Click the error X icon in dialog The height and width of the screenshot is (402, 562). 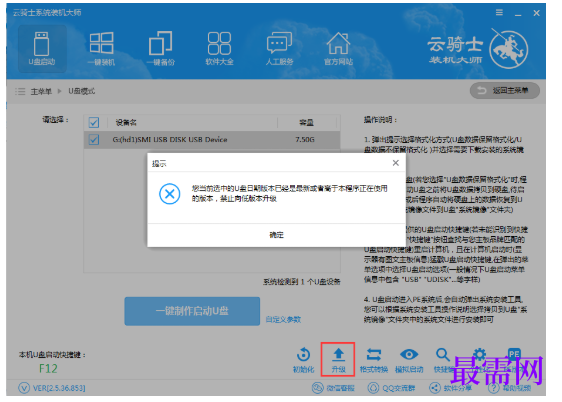click(170, 194)
